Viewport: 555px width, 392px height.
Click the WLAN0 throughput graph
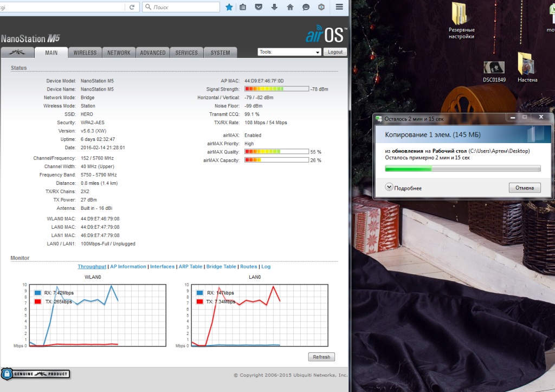tap(98, 315)
